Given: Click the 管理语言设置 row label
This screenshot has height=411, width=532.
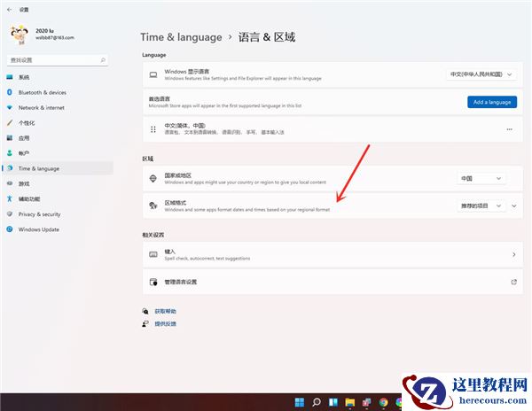Looking at the screenshot, I should click(x=181, y=282).
